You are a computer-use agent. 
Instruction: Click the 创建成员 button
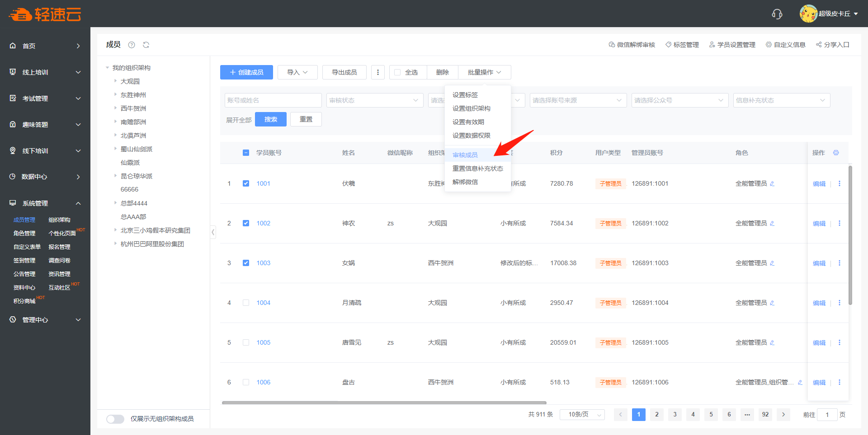[x=246, y=72]
